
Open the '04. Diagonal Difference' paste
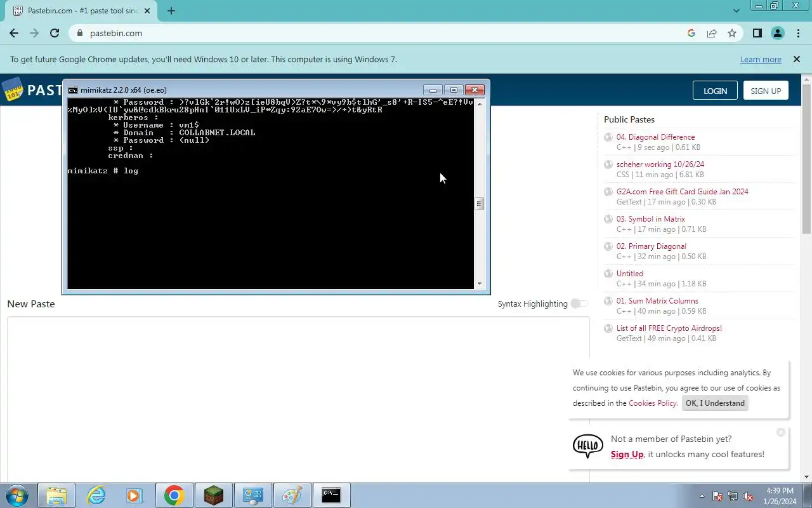(655, 137)
